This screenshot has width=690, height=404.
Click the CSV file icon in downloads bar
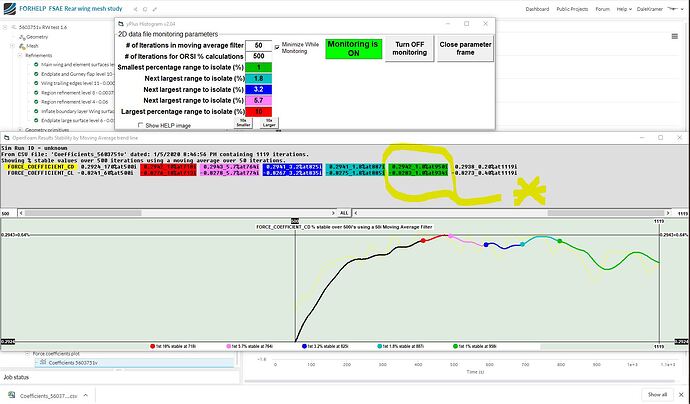coord(11,395)
